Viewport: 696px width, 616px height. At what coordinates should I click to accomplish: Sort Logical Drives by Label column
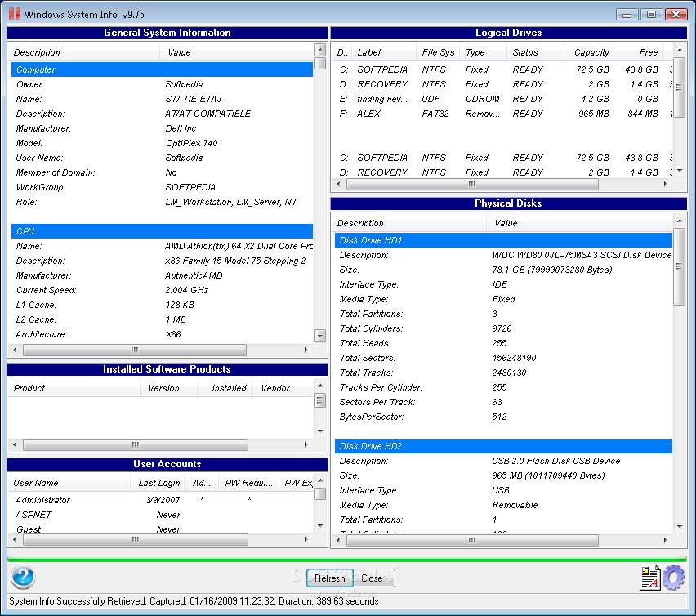coord(385,52)
